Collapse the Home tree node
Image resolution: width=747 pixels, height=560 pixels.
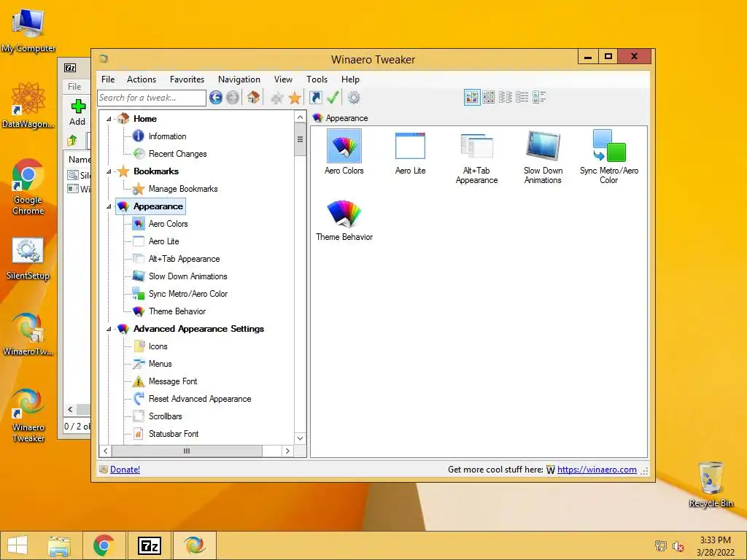click(109, 119)
